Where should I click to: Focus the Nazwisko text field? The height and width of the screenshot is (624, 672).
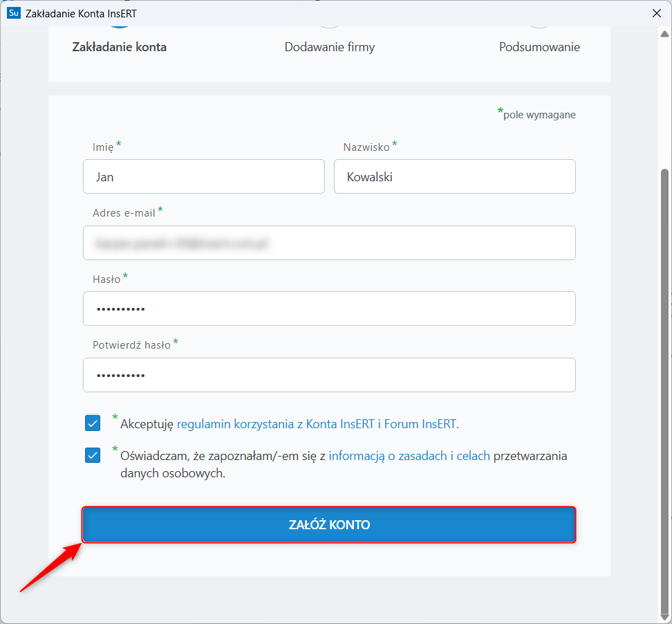tap(454, 176)
